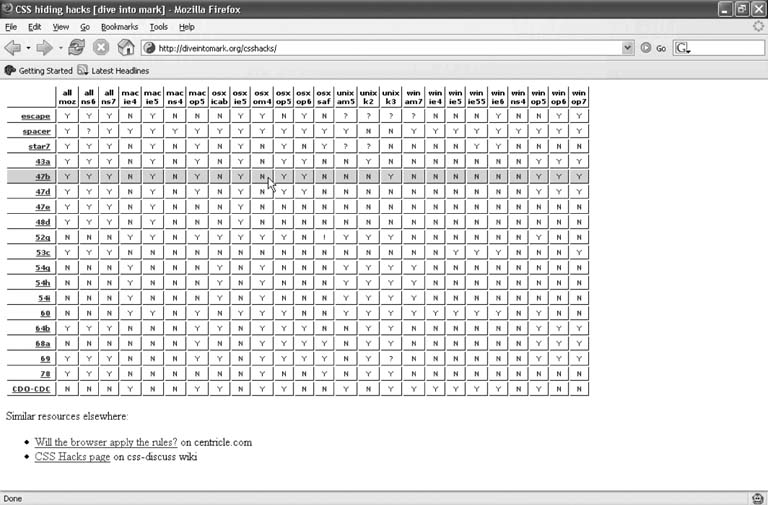Viewport: 768px width, 505px height.
Task: Follow 'Will the browser apply the rules?' link
Action: click(x=106, y=442)
